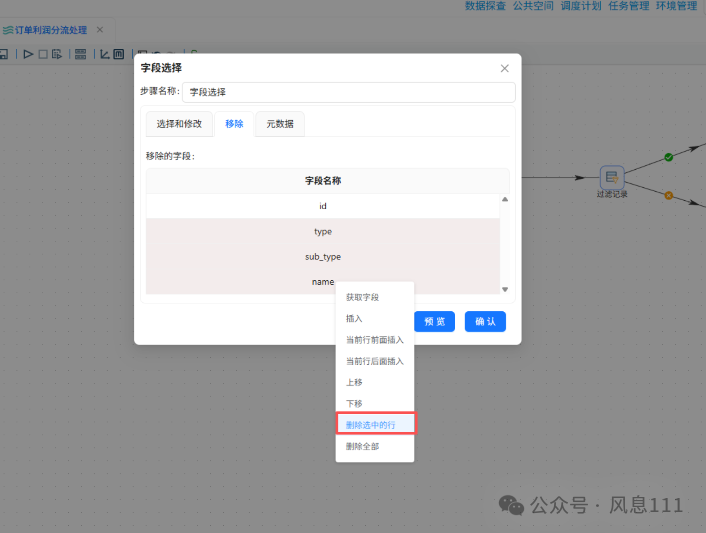Click 删除选中的行 in the context menu
This screenshot has height=533, width=706.
(x=376, y=423)
